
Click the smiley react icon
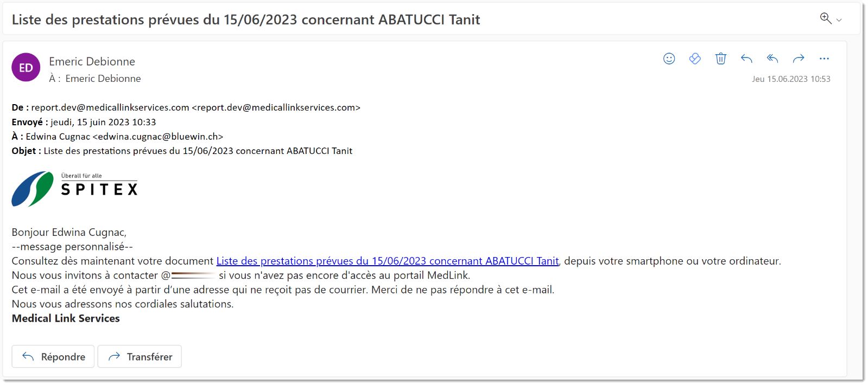(669, 59)
